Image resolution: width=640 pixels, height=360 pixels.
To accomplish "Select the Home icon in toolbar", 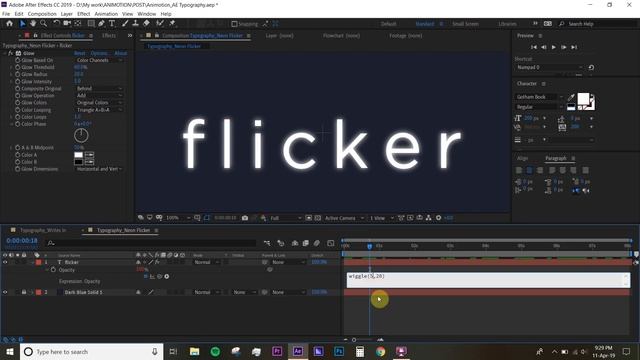I will (x=9, y=24).
